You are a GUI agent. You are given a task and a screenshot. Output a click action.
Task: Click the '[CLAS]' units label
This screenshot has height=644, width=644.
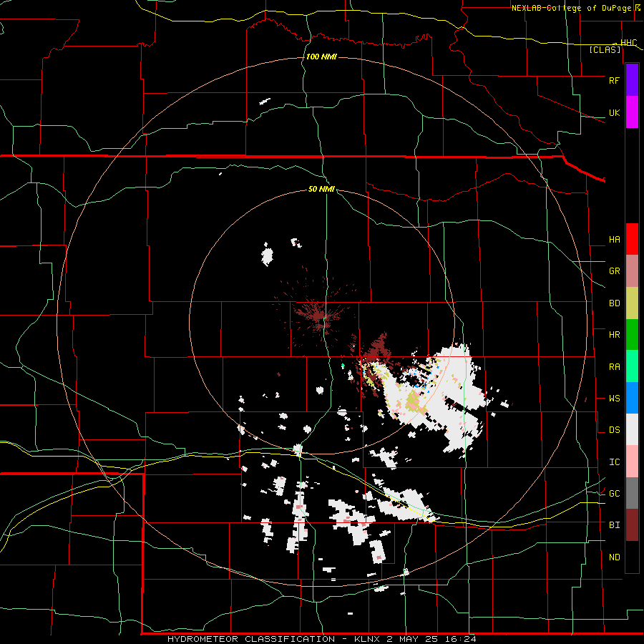click(605, 49)
